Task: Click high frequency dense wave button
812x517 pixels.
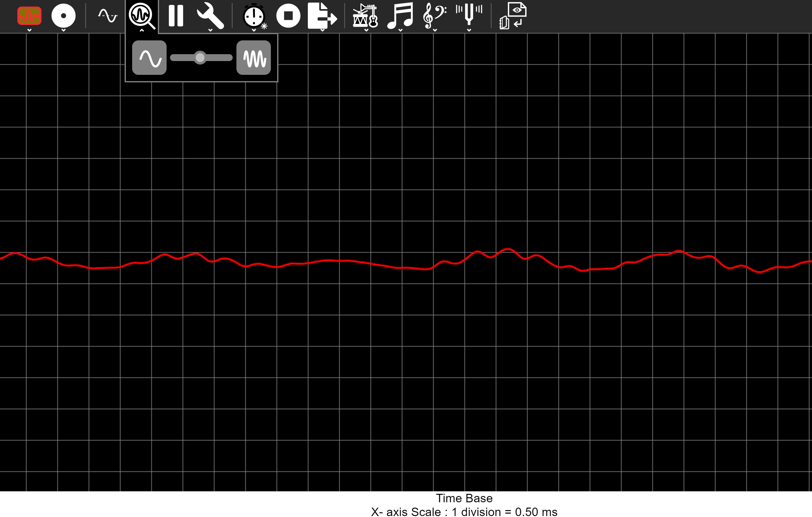Action: tap(254, 58)
